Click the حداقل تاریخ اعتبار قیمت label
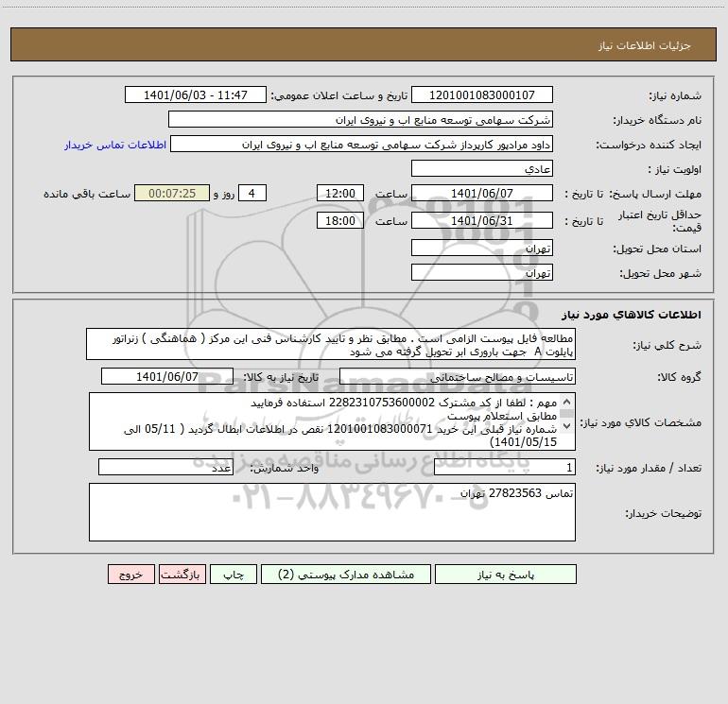Image resolution: width=728 pixels, height=704 pixels. [x=660, y=221]
